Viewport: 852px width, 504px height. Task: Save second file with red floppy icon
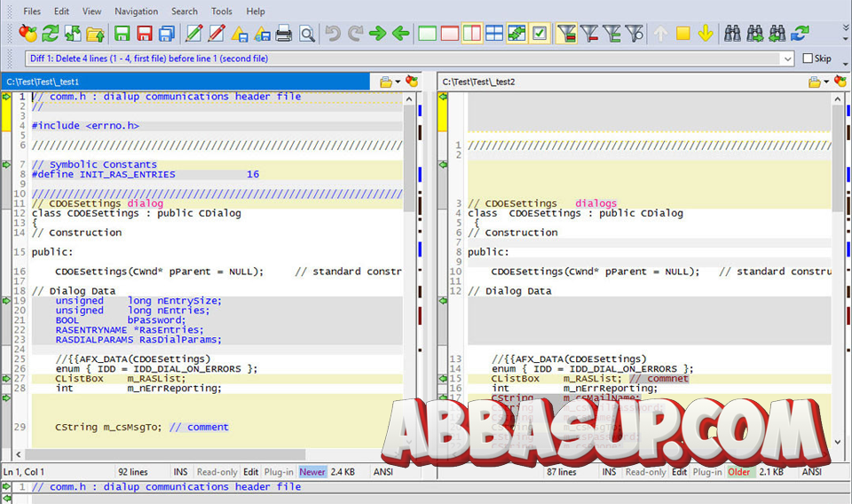(x=145, y=34)
